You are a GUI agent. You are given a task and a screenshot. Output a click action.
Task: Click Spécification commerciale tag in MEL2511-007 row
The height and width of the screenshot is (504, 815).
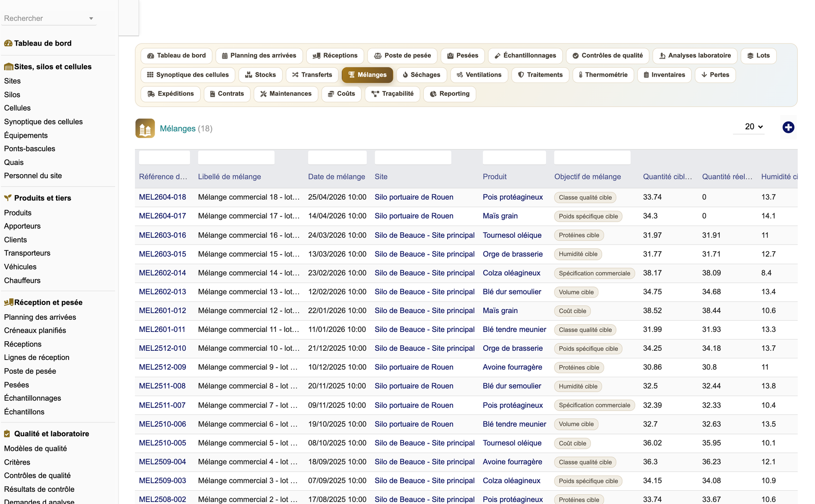[x=594, y=405]
